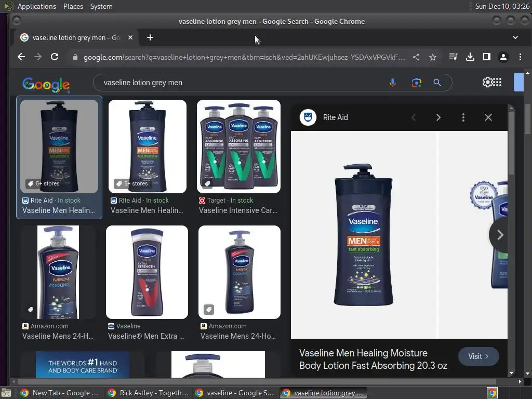Open Target Vaseline Intensive Care three-pack image

pyautogui.click(x=238, y=146)
